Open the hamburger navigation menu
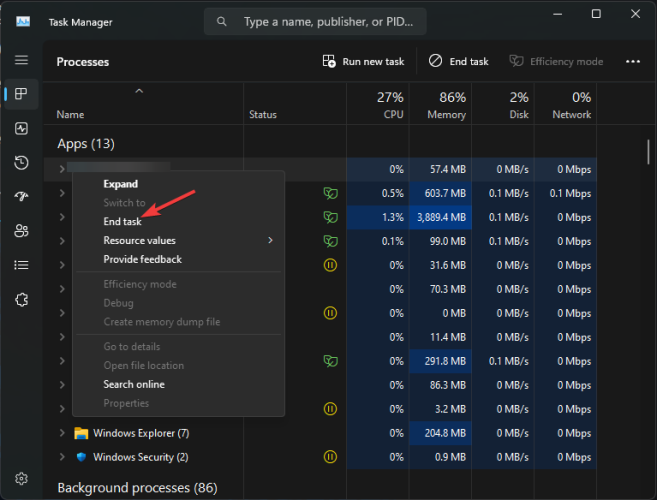 [x=21, y=60]
